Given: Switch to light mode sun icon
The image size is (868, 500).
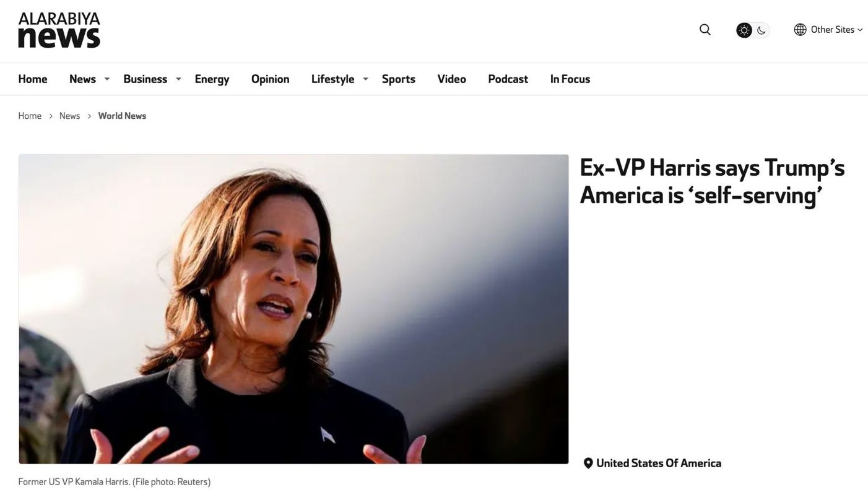Looking at the screenshot, I should point(744,30).
